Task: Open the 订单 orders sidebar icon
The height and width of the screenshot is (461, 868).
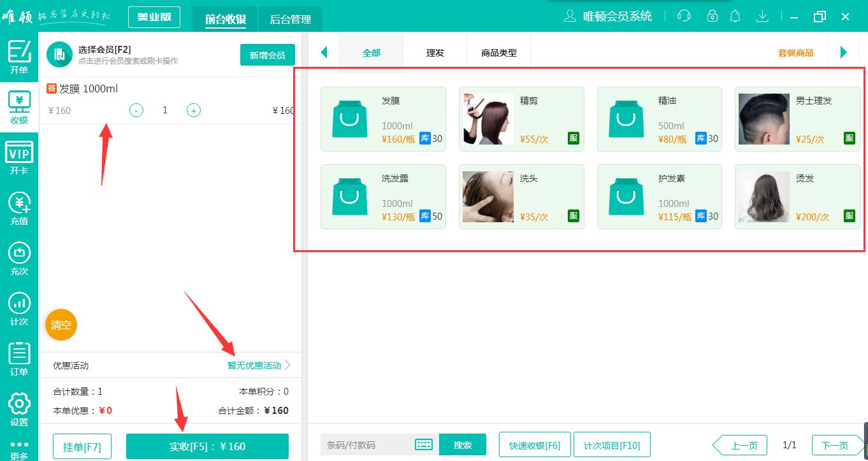Action: point(19,359)
